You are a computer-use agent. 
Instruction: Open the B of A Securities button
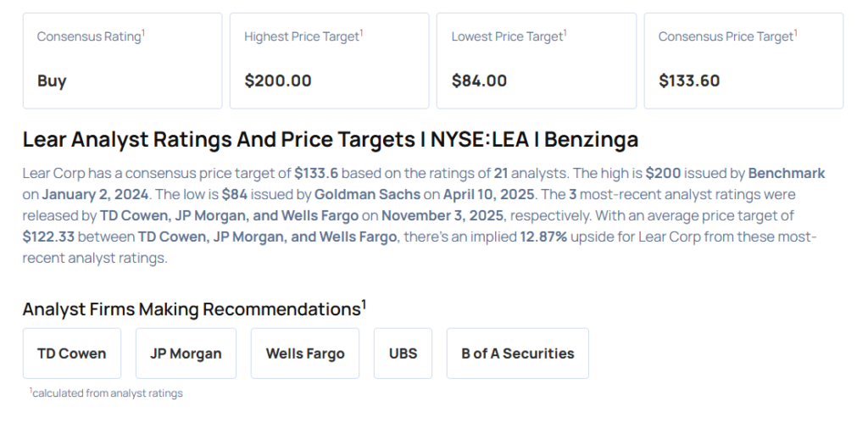pos(517,354)
